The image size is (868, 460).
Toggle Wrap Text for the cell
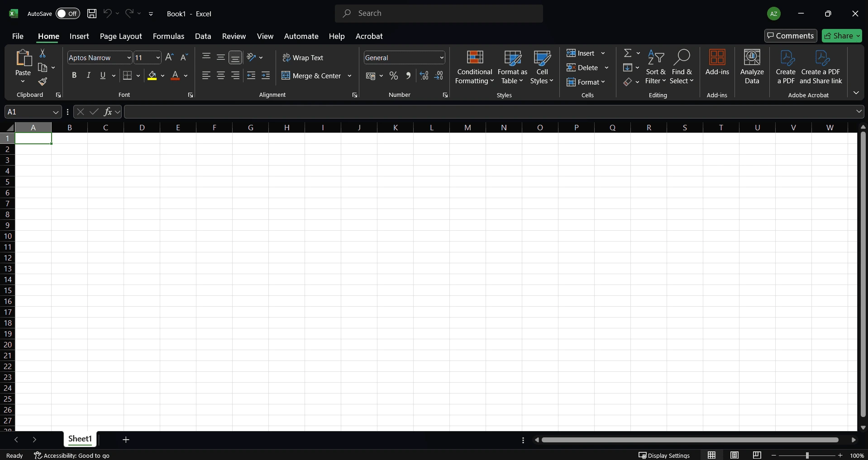click(303, 58)
